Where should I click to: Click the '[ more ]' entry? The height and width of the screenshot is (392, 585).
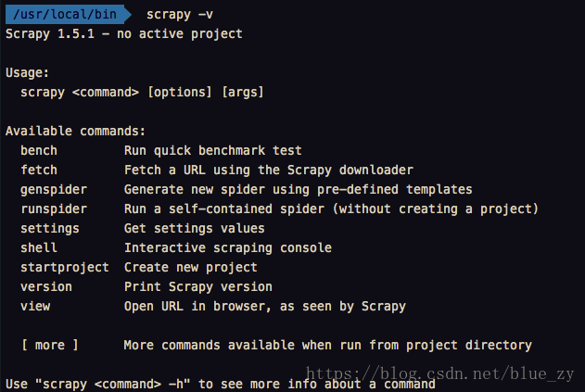coord(50,345)
